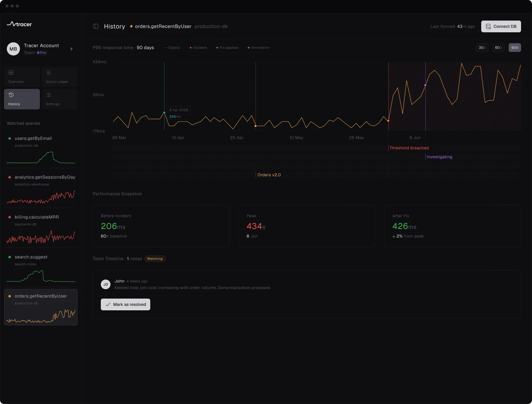The width and height of the screenshot is (532, 404).
Task: Switch chart range to 60d
Action: (498, 47)
